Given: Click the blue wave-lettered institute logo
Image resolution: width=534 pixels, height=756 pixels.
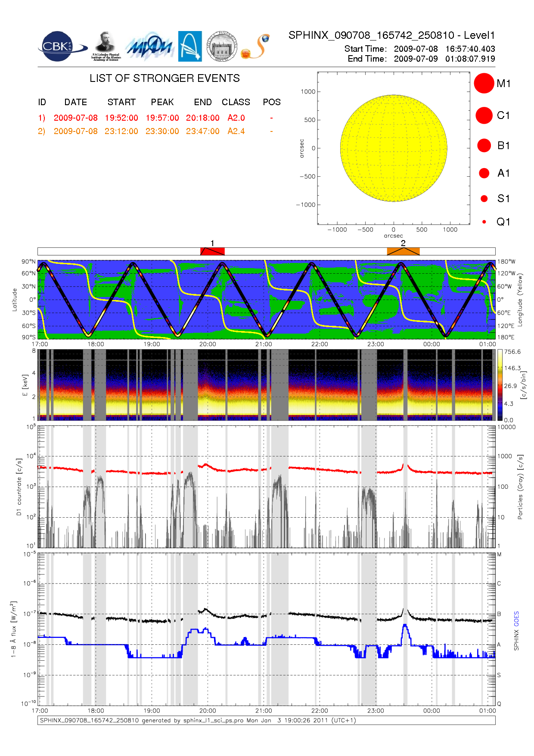Looking at the screenshot, I should click(x=149, y=47).
